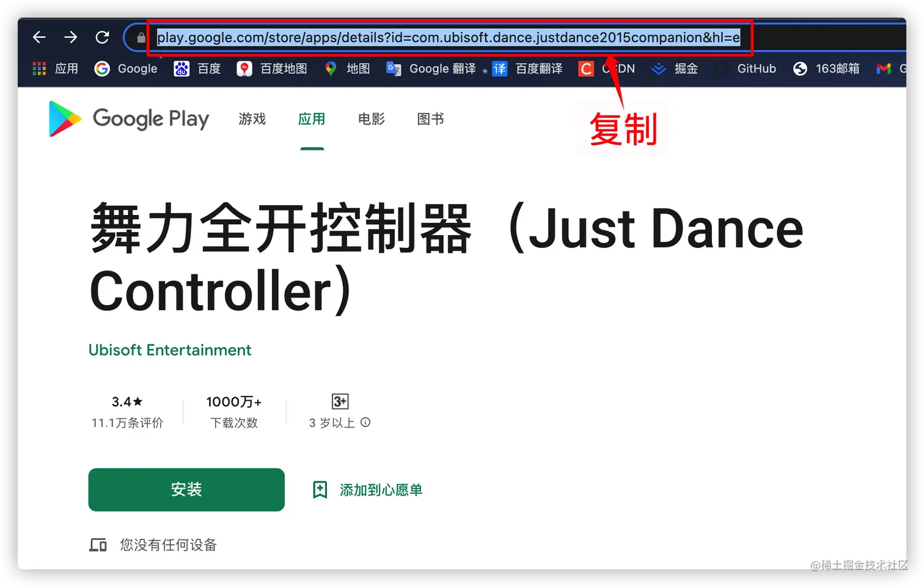Click the 1000万+ download count
Image resolution: width=924 pixels, height=587 pixels.
click(x=234, y=401)
